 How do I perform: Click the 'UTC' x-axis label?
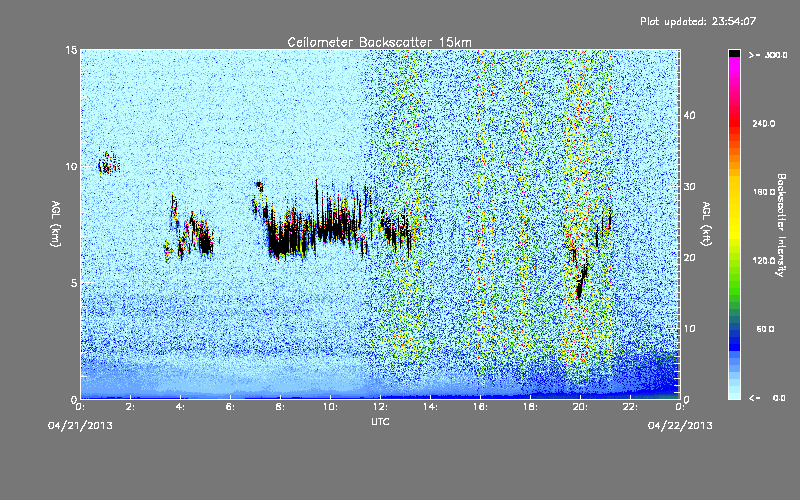380,421
